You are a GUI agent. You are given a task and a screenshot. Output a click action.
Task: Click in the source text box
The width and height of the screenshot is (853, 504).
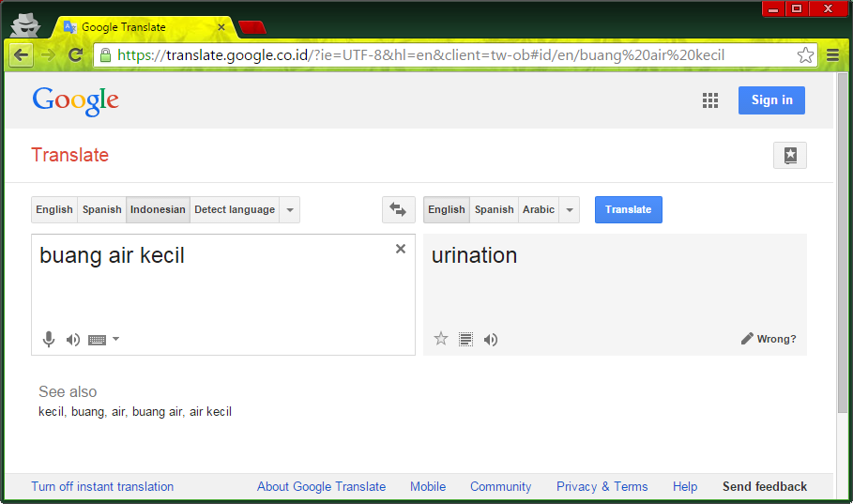(x=223, y=295)
